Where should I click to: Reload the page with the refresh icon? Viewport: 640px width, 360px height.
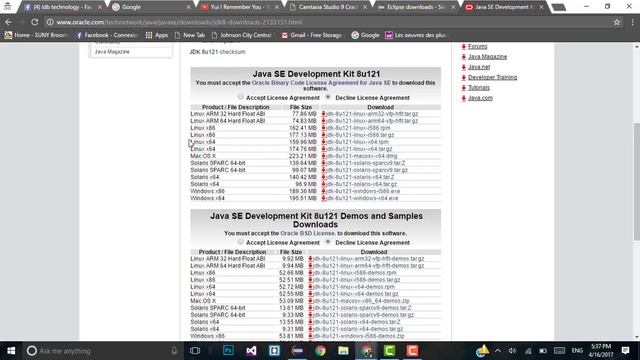[x=35, y=22]
